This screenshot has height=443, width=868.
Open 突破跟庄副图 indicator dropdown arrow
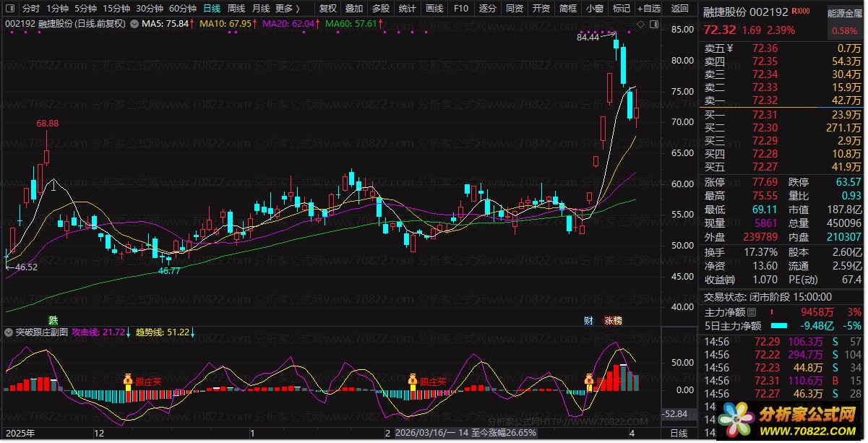point(8,332)
